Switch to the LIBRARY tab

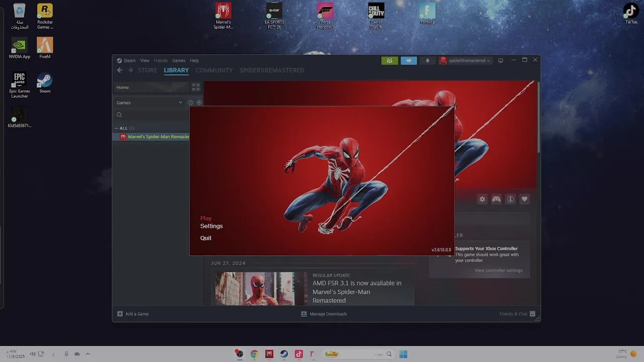click(176, 70)
